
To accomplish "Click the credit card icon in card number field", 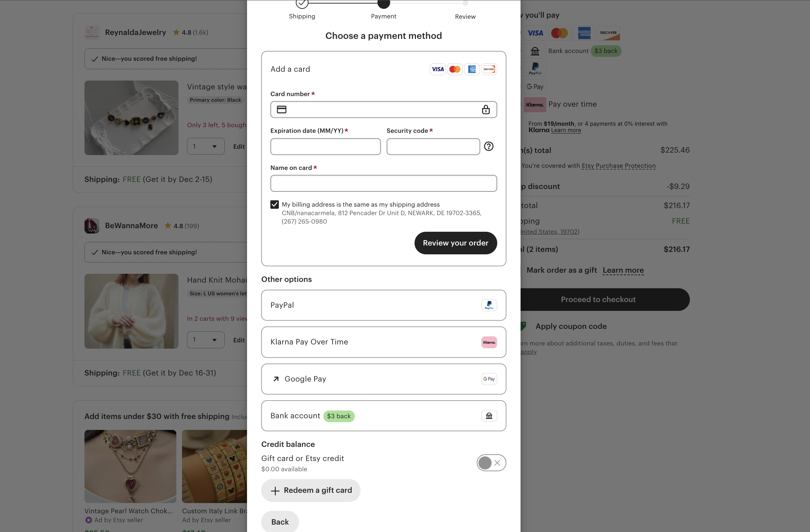I will pos(282,110).
